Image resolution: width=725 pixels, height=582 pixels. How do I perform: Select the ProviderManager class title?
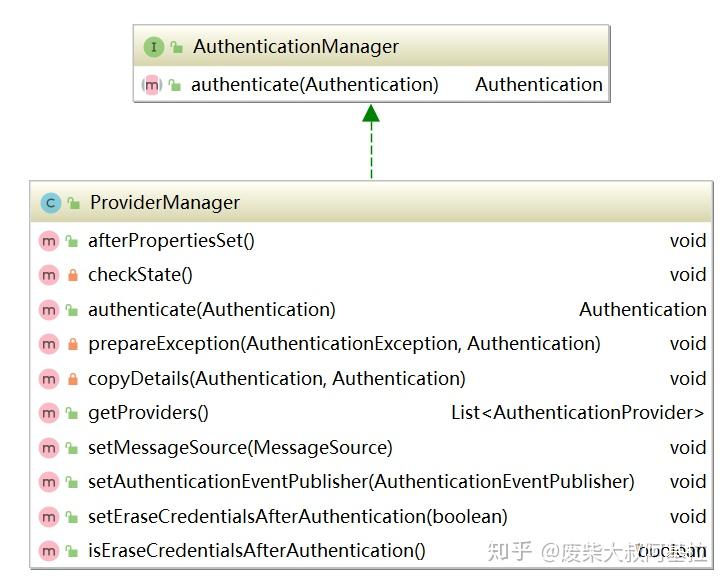tap(165, 203)
